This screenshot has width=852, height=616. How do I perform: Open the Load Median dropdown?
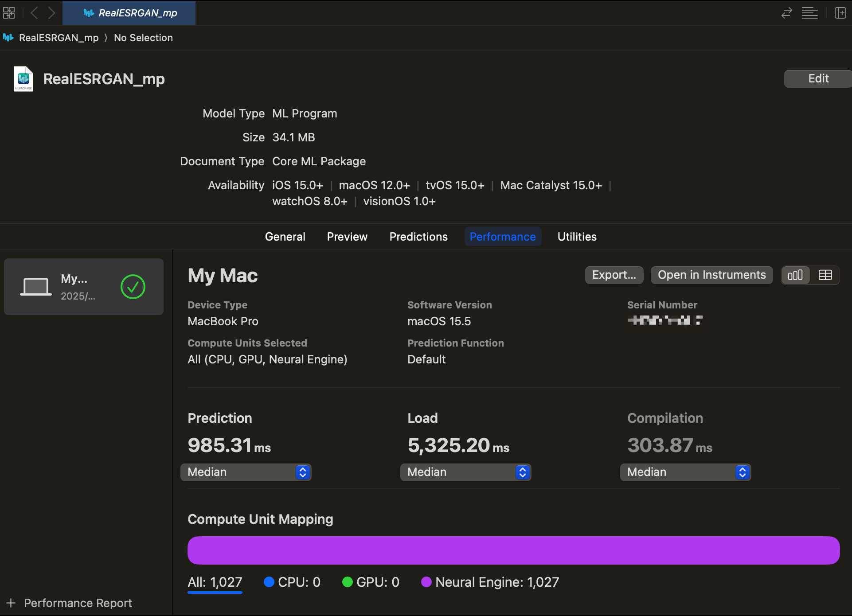(465, 472)
